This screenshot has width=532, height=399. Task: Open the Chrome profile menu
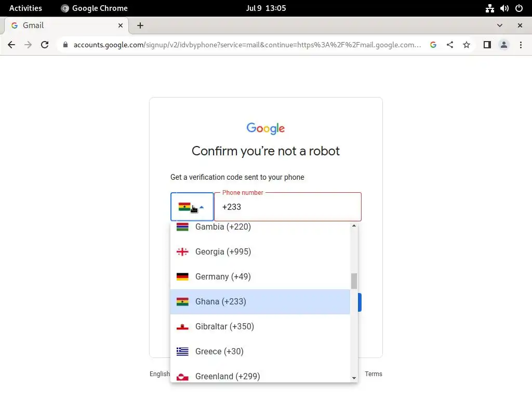coord(504,45)
